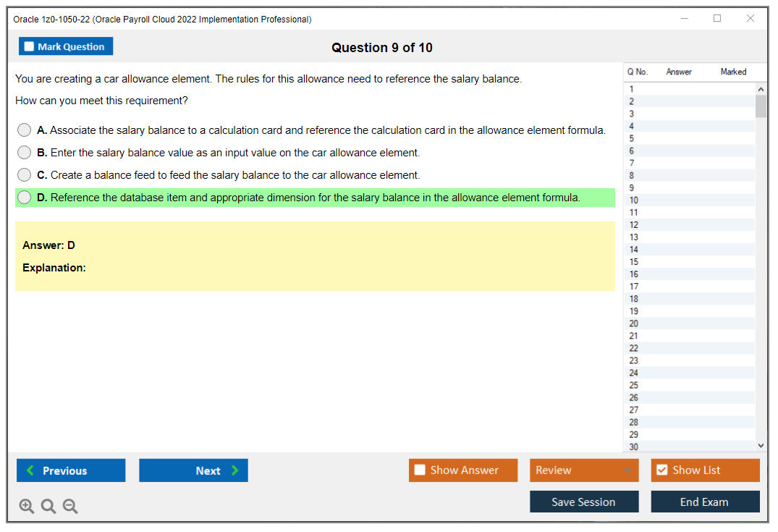778x532 pixels.
Task: Minimize the exam window
Action: coord(685,19)
